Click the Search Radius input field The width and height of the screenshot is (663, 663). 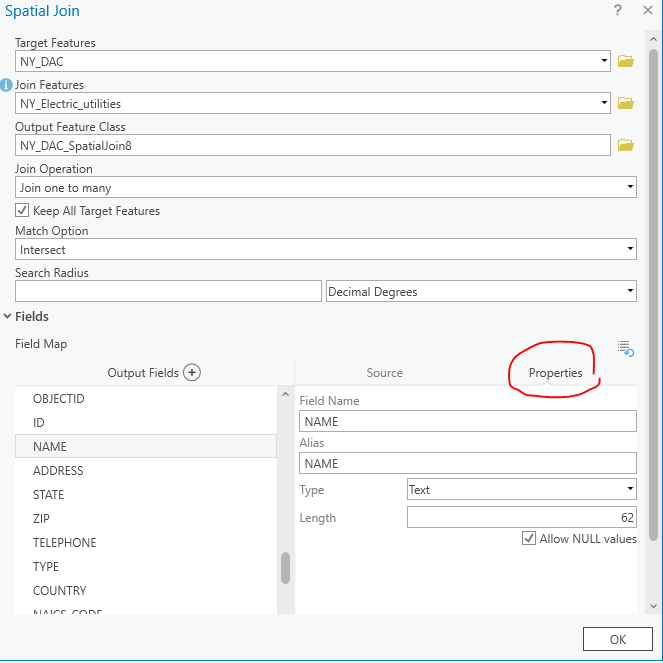pyautogui.click(x=168, y=291)
